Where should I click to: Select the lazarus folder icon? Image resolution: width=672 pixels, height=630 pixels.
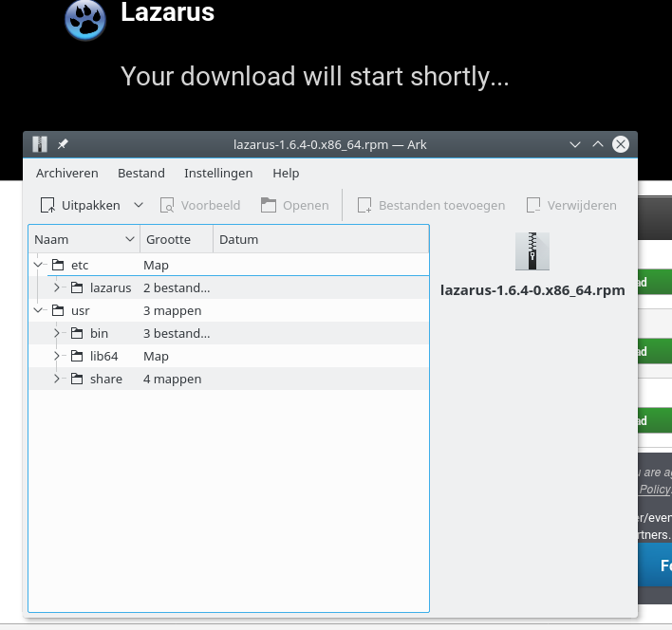[77, 287]
